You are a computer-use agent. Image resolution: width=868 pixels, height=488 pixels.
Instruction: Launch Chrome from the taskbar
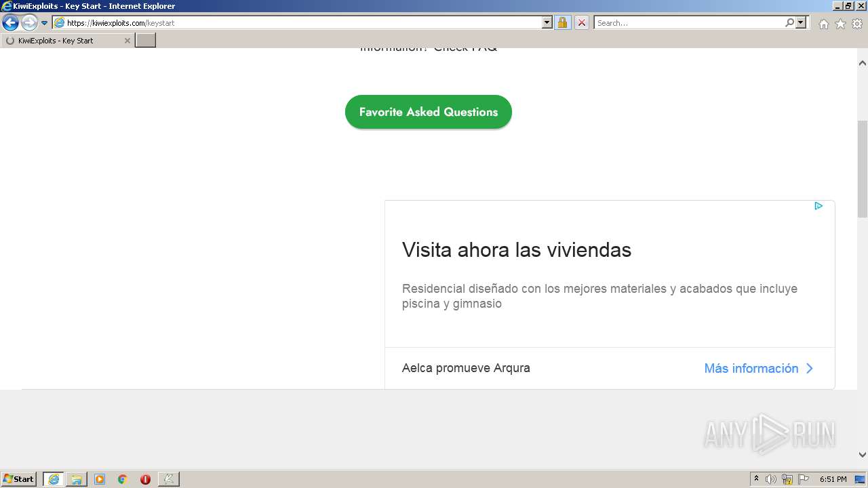point(123,479)
